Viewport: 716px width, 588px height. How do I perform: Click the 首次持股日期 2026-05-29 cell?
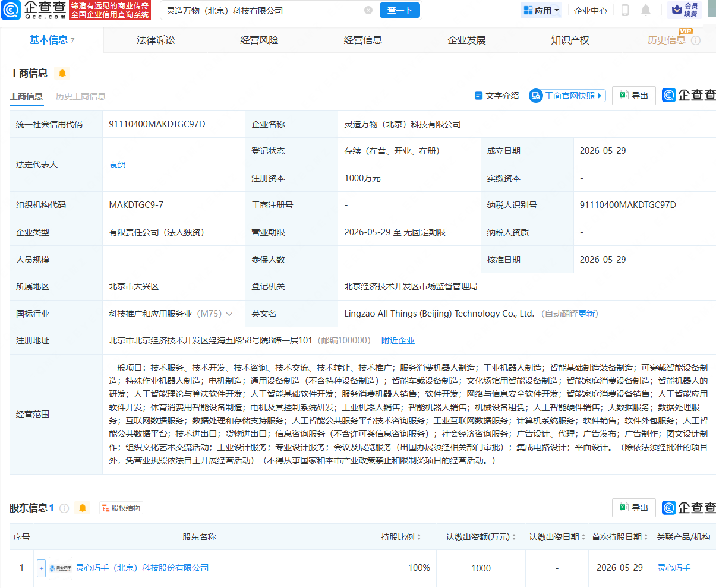coord(620,568)
